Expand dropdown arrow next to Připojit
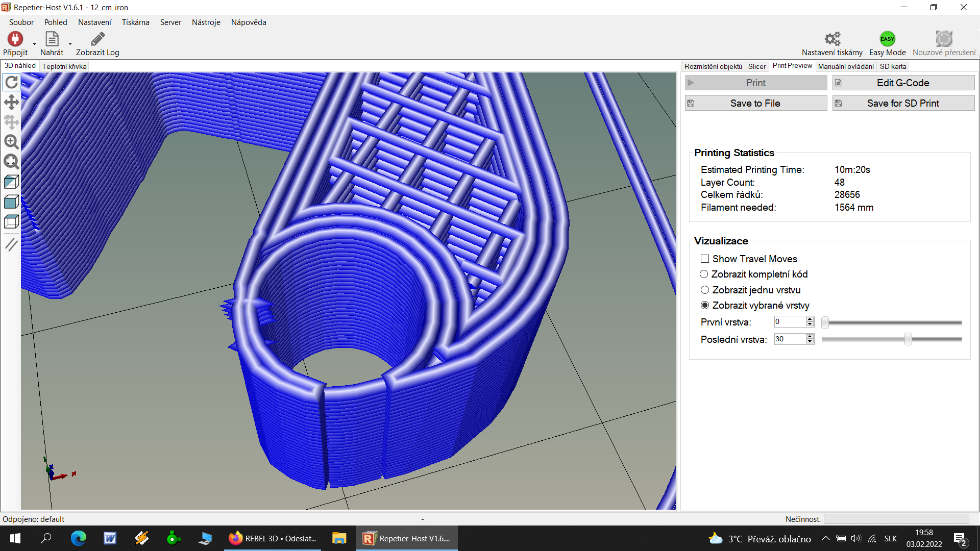 (x=35, y=44)
